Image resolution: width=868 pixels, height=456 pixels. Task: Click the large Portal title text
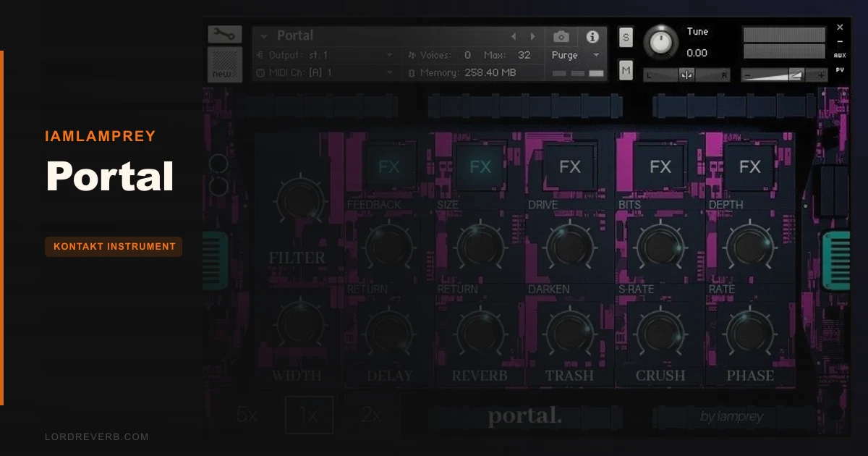click(x=110, y=176)
